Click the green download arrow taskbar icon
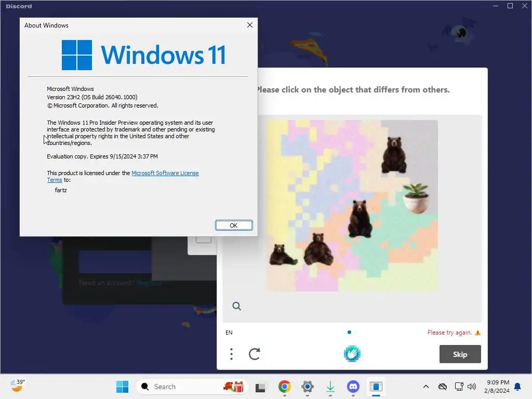532x399 pixels. pyautogui.click(x=330, y=387)
